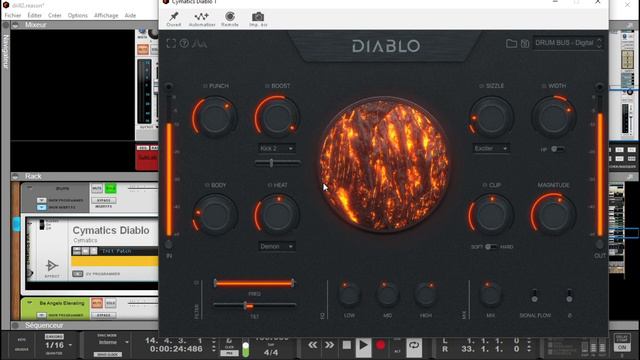The width and height of the screenshot is (640, 360).
Task: Click the EQ HIGH knob
Action: click(426, 294)
